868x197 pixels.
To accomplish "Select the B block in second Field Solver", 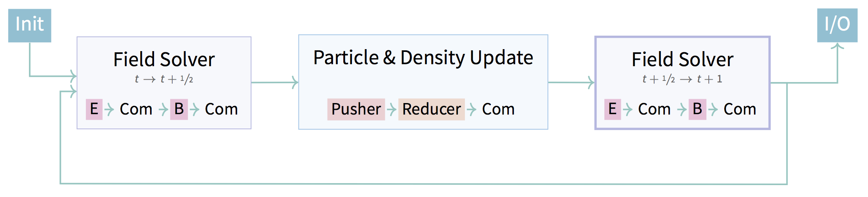I will (697, 109).
